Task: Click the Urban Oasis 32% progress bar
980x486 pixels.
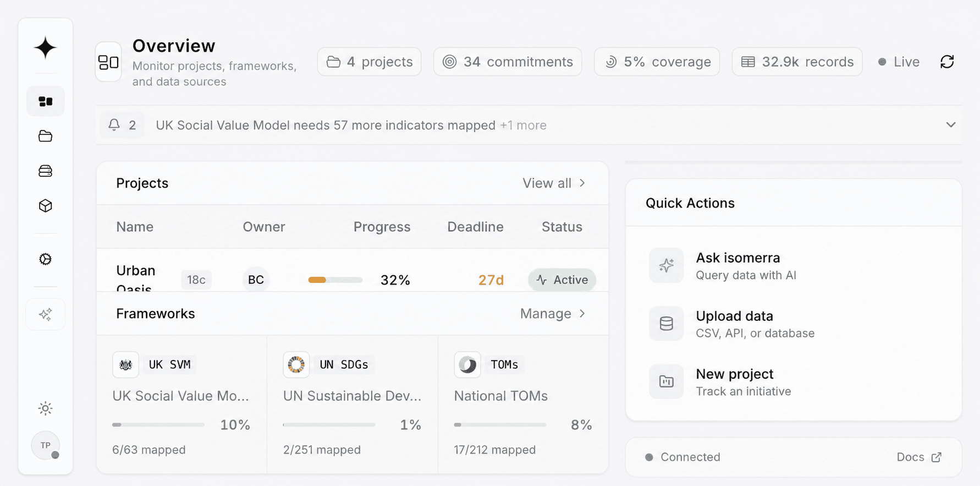Action: [x=335, y=280]
